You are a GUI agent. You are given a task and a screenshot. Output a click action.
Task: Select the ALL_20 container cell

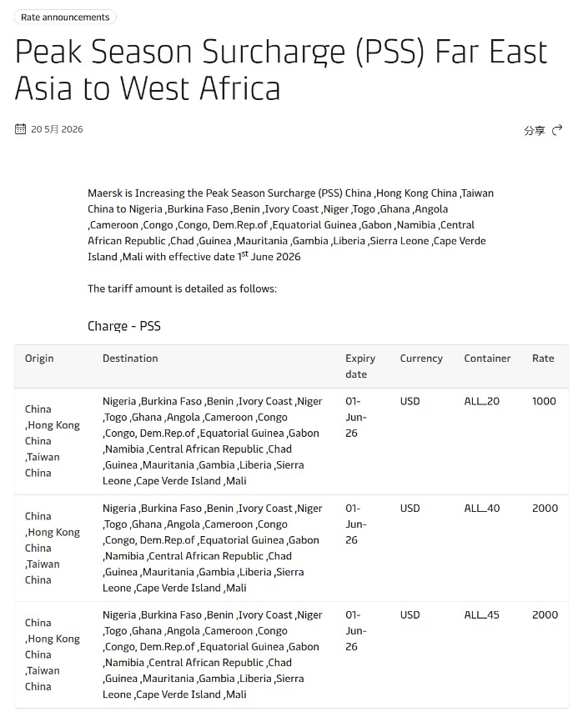pos(482,402)
